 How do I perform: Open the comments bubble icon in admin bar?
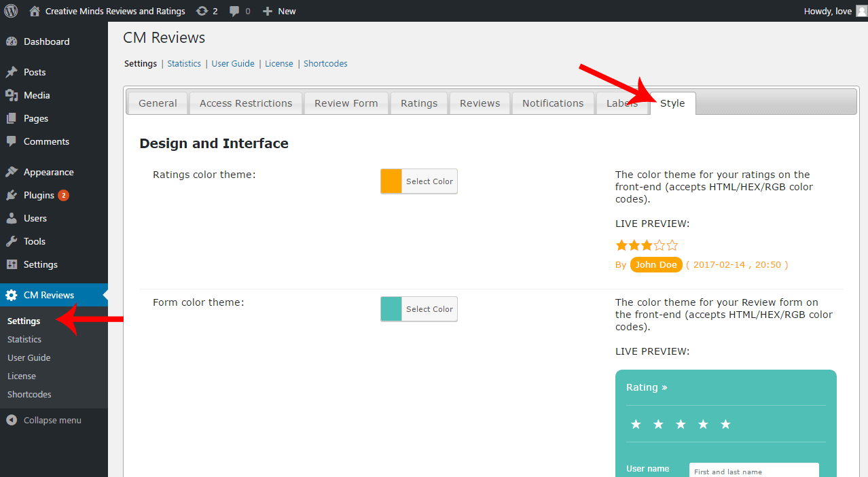coord(234,12)
